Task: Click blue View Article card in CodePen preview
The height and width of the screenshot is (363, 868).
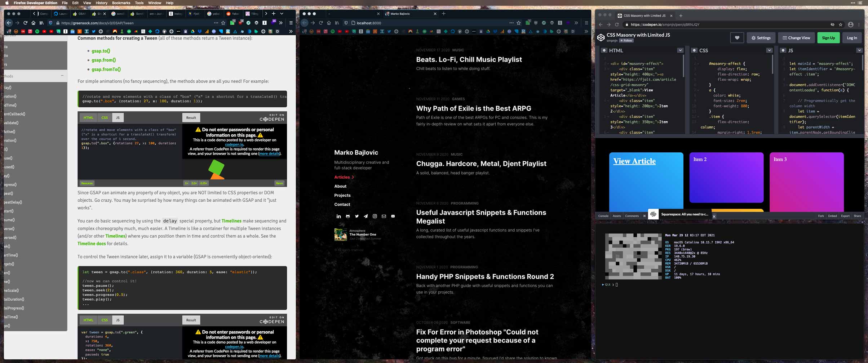Action: [x=646, y=182]
